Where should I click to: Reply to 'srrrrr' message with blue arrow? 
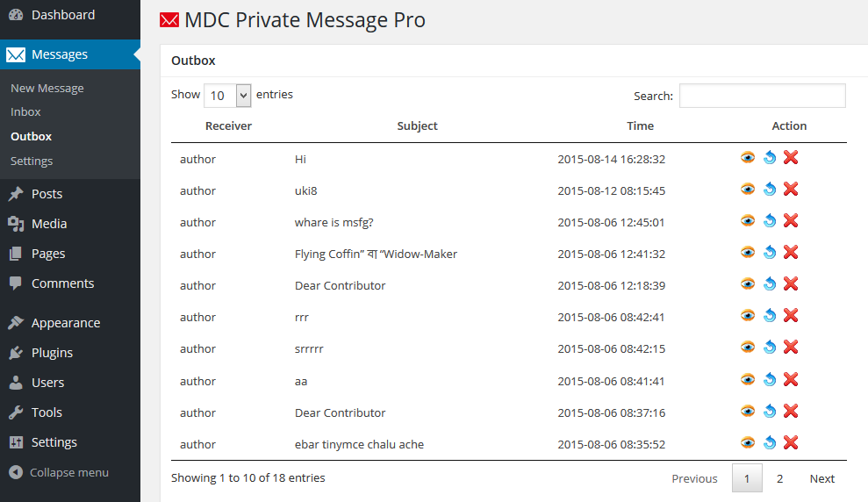tap(770, 348)
